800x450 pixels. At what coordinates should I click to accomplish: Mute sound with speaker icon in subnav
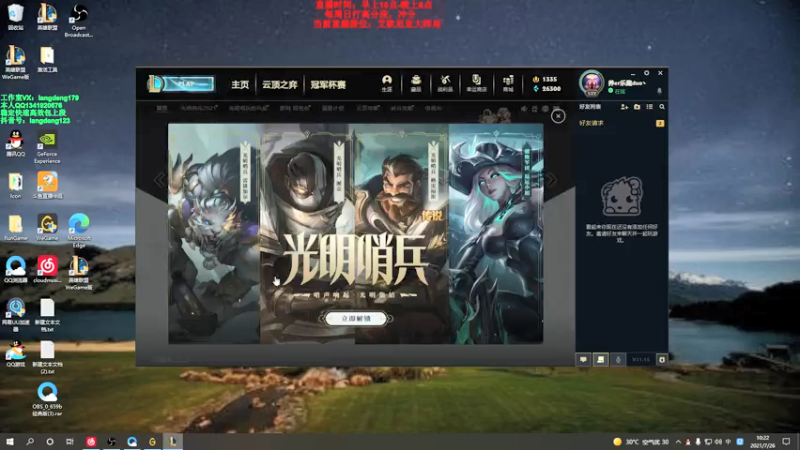point(524,109)
